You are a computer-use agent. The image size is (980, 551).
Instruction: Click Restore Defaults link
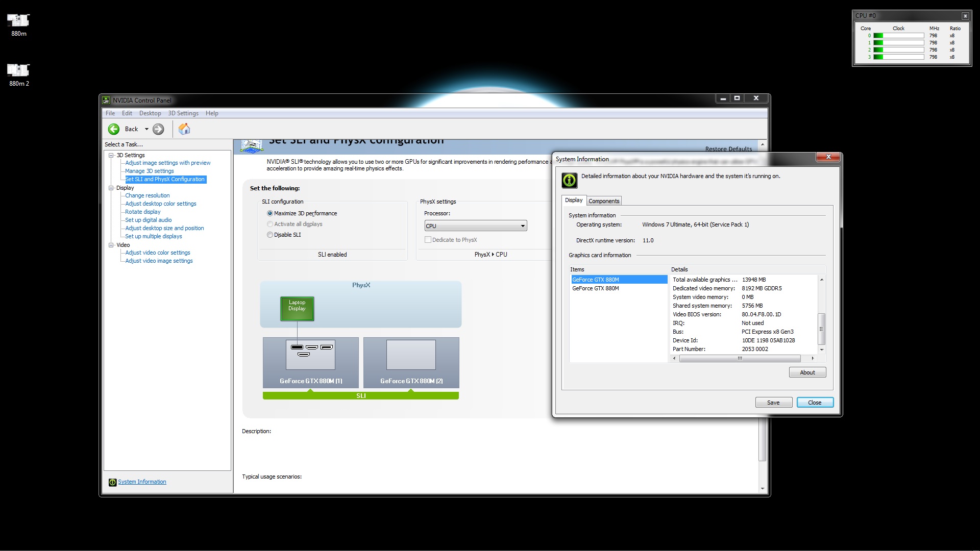coord(728,149)
